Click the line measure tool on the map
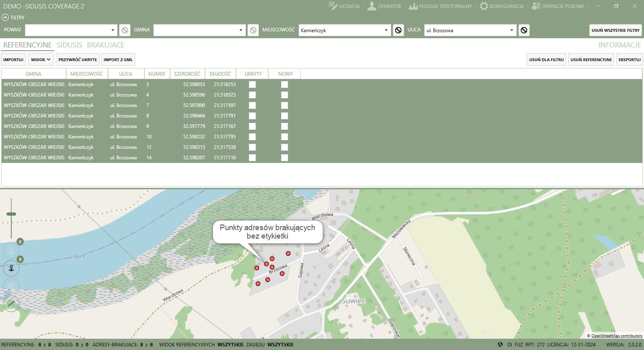The image size is (644, 350). [11, 303]
